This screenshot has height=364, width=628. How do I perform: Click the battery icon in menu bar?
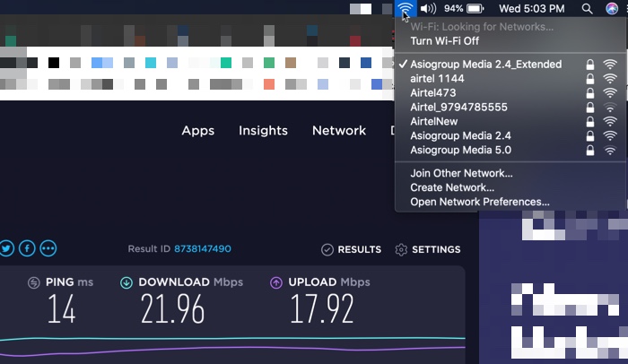(x=475, y=8)
